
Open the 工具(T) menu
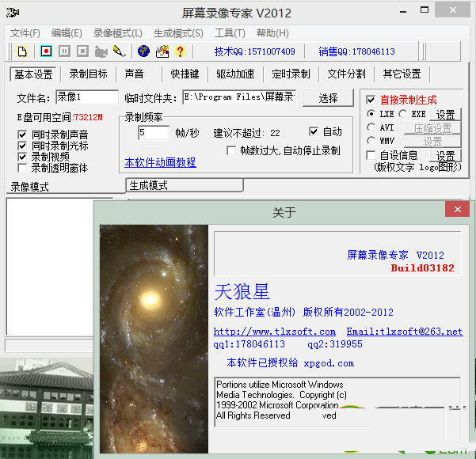(230, 32)
